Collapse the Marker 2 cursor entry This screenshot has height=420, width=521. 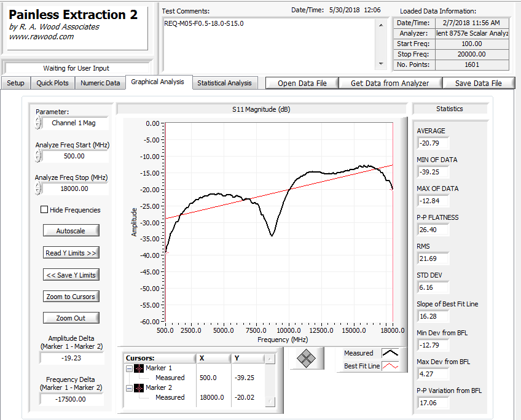tap(129, 388)
